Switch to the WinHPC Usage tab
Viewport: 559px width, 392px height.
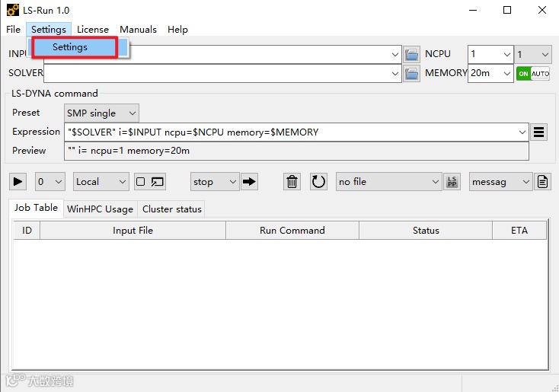click(x=101, y=209)
